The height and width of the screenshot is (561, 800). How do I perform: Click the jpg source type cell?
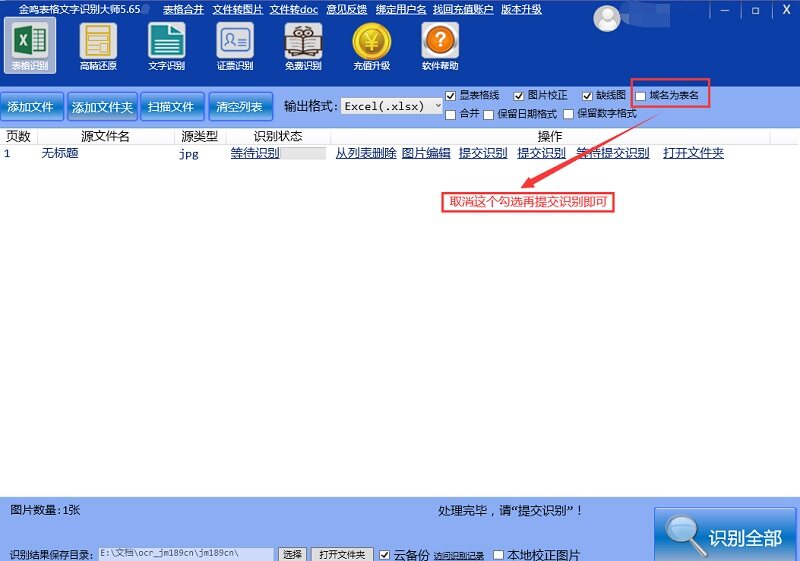189,154
